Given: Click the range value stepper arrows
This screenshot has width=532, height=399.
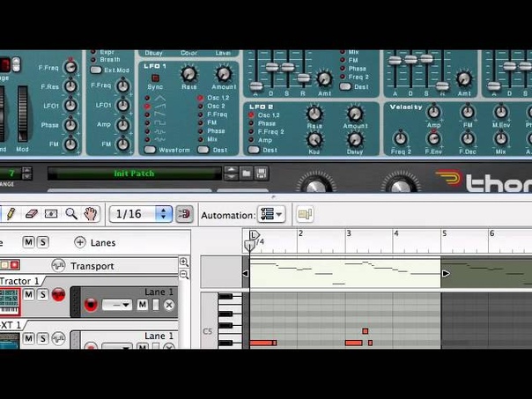Looking at the screenshot, I should tap(26, 173).
